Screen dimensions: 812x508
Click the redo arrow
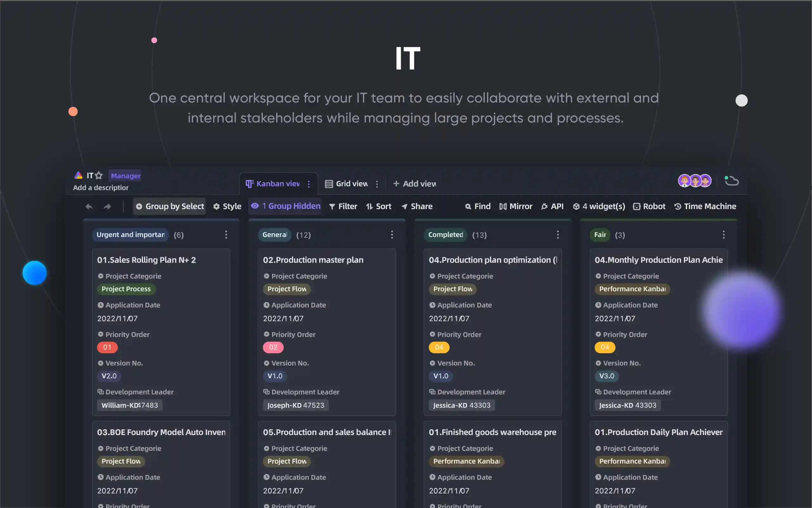[107, 206]
